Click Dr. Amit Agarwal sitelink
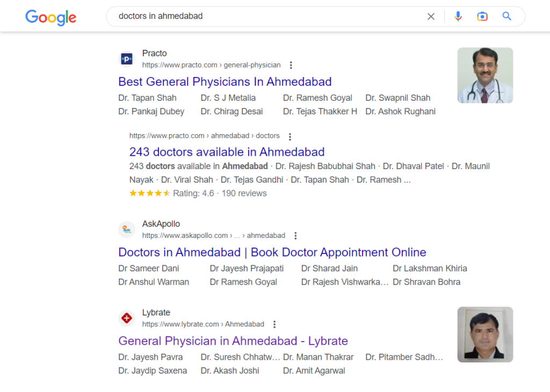 [x=314, y=371]
